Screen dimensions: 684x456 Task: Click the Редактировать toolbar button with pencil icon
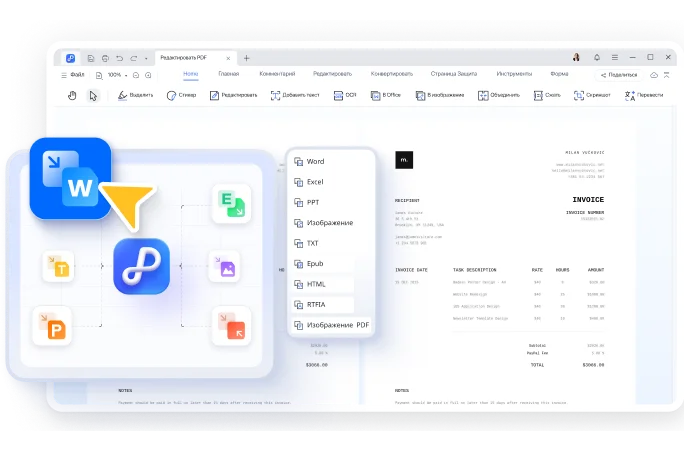point(233,95)
